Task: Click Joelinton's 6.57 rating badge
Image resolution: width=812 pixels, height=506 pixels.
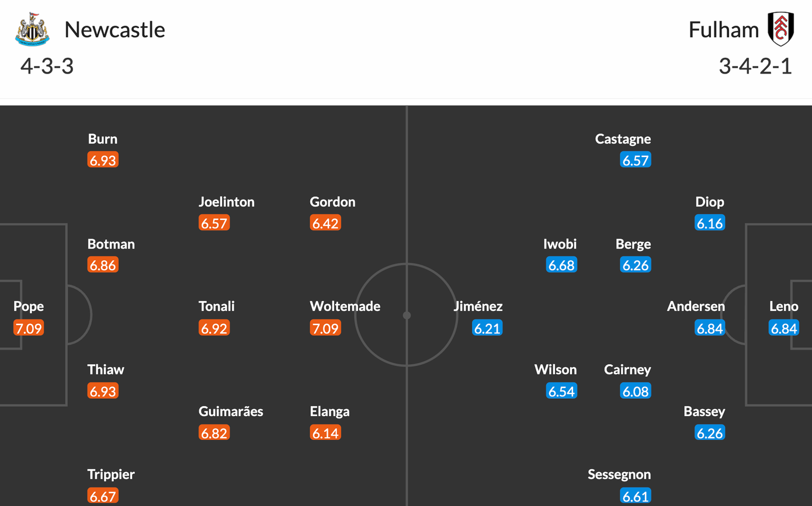Action: click(x=214, y=223)
